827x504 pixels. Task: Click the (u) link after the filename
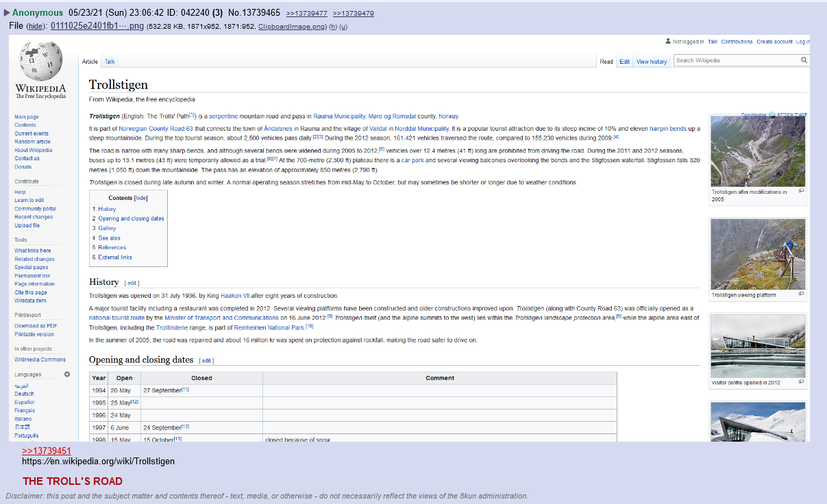coord(344,27)
